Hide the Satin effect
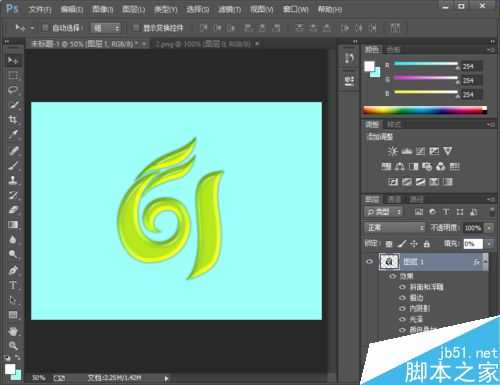 tap(402, 319)
